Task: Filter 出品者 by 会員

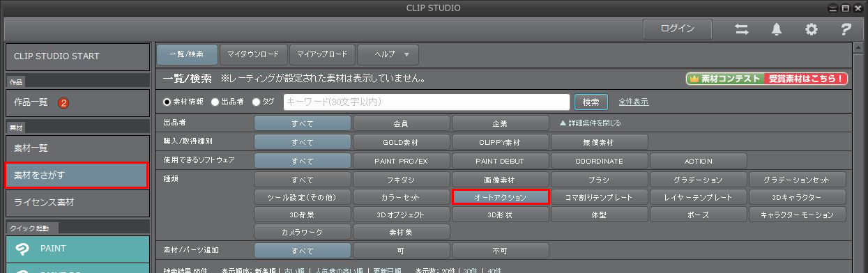Action: [x=401, y=123]
